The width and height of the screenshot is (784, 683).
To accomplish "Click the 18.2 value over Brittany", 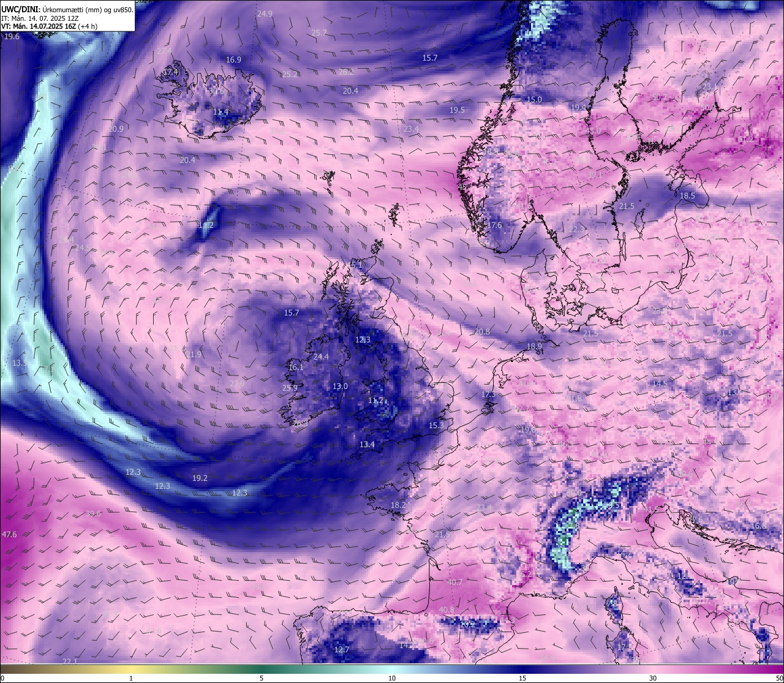I will click(x=398, y=505).
